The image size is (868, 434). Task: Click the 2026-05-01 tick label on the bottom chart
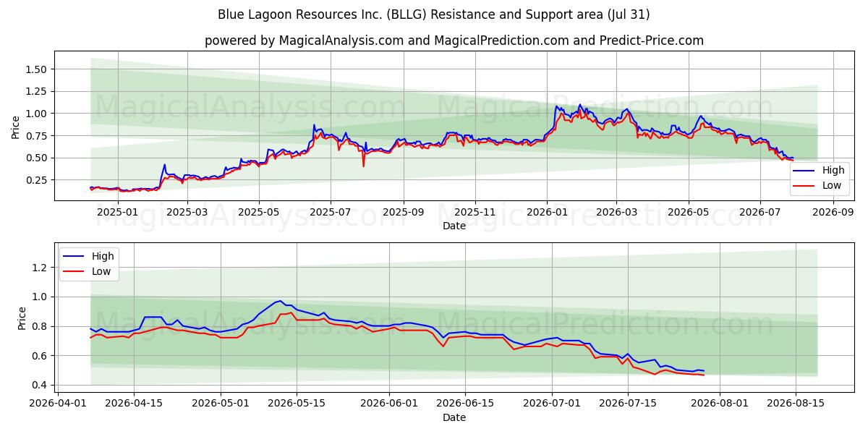coord(220,404)
